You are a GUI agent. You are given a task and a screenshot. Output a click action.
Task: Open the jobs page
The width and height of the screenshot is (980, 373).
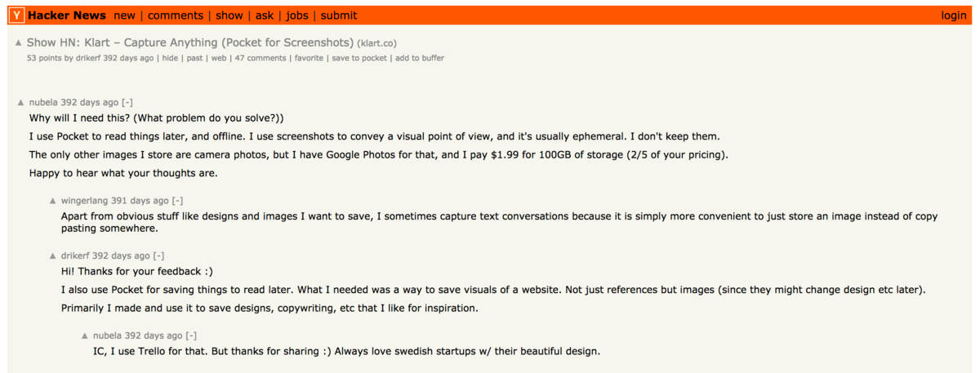pos(297,16)
